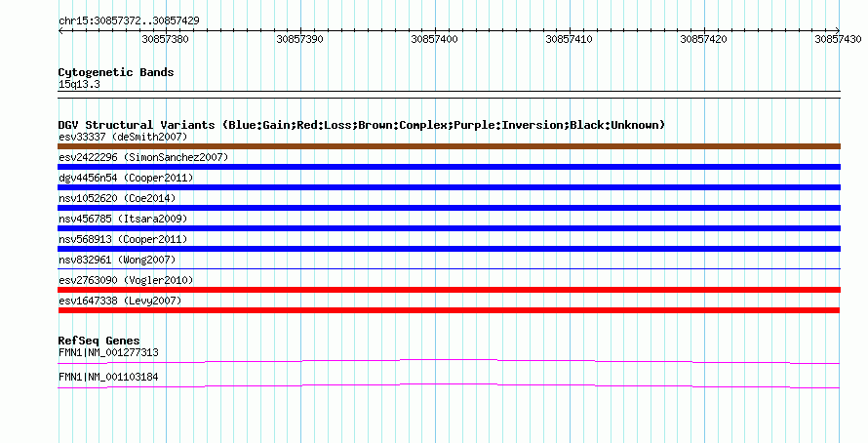The width and height of the screenshot is (868, 443).
Task: Select the blue esv2422296 gain bar
Action: click(449, 167)
